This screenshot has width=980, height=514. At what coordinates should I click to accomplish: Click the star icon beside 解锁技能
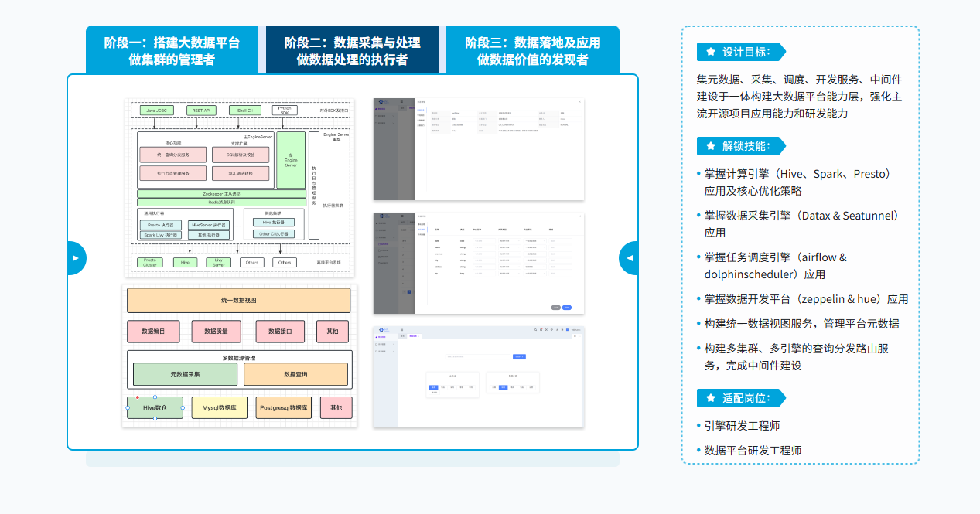point(710,146)
